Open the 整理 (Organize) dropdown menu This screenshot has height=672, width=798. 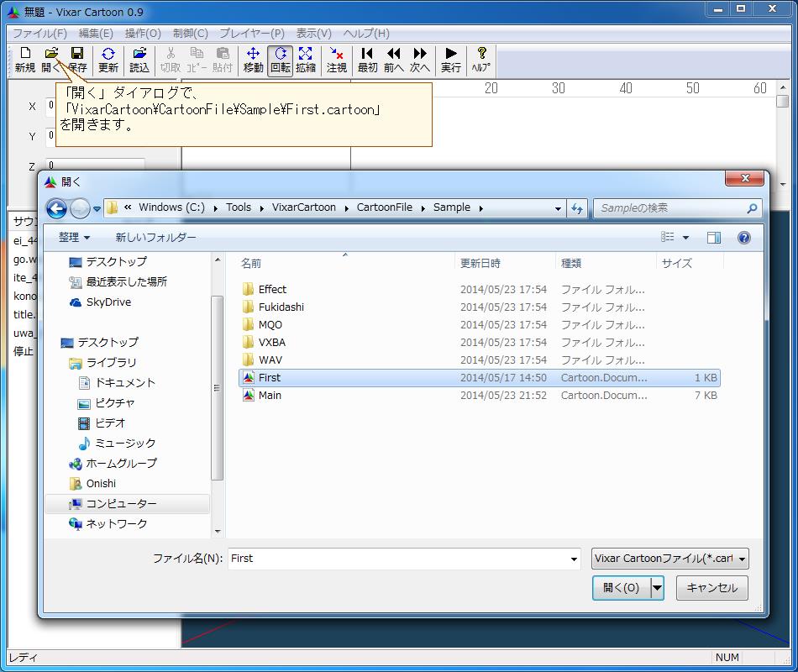tap(74, 238)
